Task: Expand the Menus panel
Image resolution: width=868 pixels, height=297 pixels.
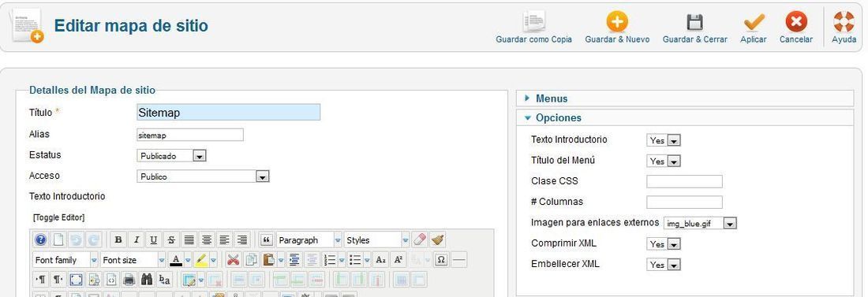Action: tap(685, 98)
